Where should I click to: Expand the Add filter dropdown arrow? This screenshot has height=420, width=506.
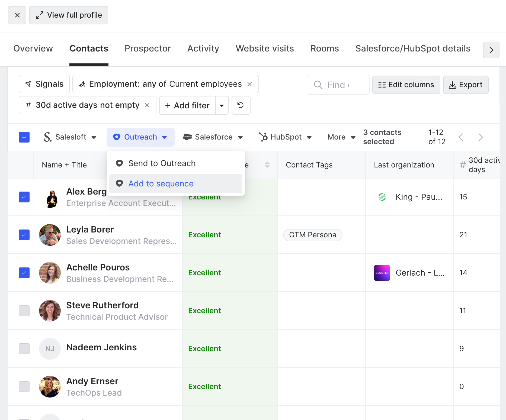pyautogui.click(x=222, y=105)
